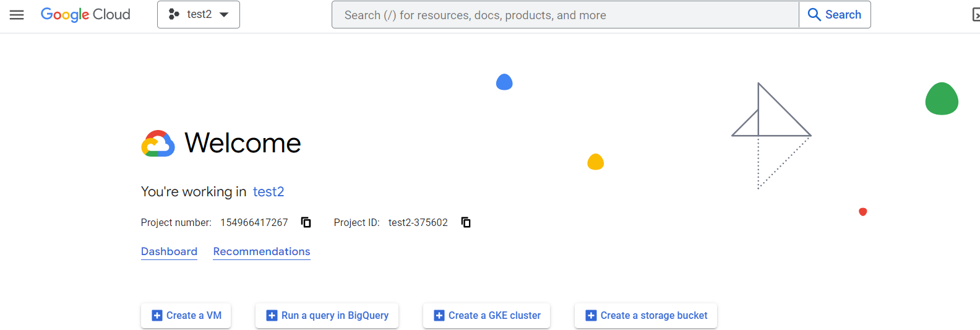
Task: Click the Google Cloud logo beside Welcome
Action: (158, 144)
